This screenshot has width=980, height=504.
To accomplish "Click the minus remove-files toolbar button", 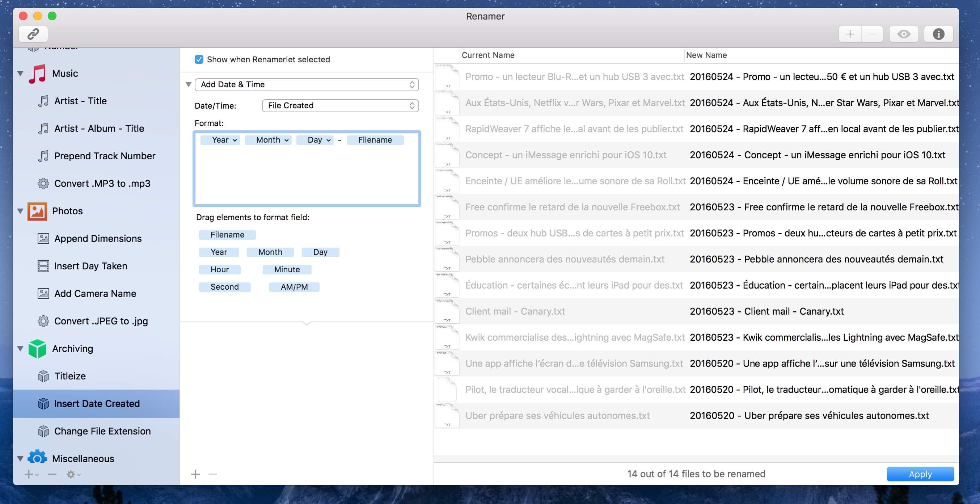I will click(x=872, y=34).
